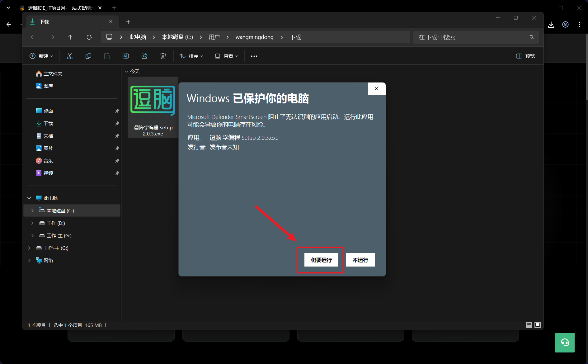The width and height of the screenshot is (588, 364).
Task: Click the browser downloads icon at top right
Action: point(551,25)
